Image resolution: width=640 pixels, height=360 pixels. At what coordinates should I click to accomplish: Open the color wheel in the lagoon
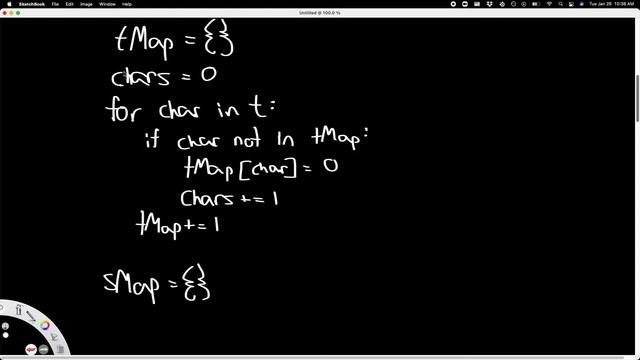[44, 325]
